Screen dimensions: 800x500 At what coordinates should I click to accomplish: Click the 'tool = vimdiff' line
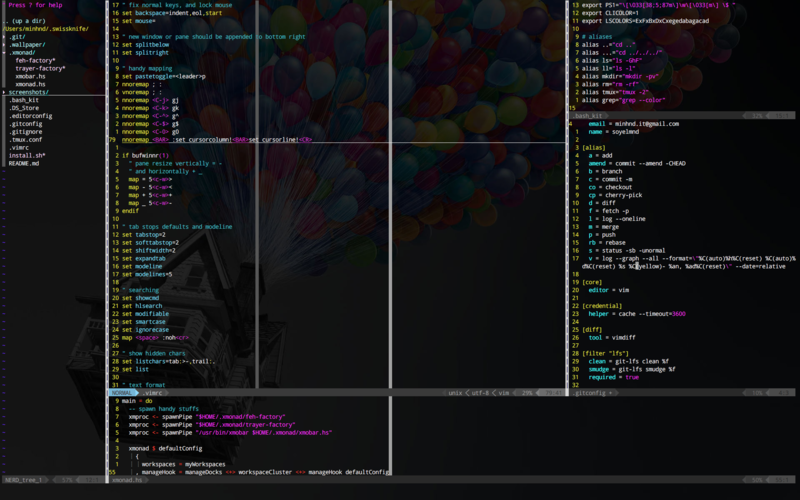pyautogui.click(x=612, y=338)
